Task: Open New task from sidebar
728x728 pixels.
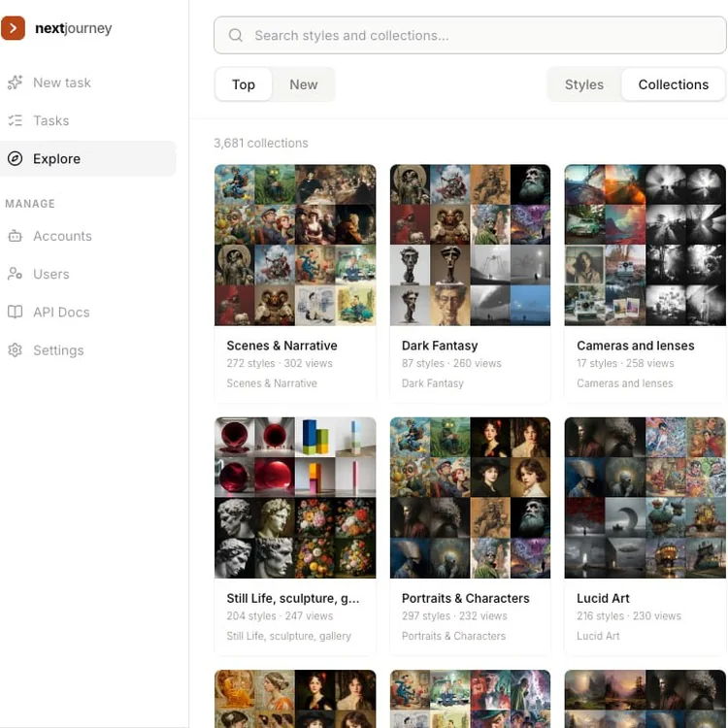Action: [x=88, y=83]
